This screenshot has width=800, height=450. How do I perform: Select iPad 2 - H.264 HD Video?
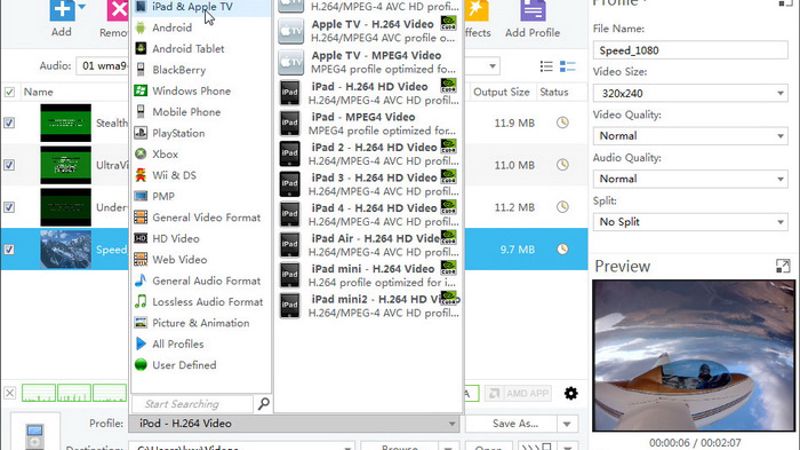pos(368,154)
